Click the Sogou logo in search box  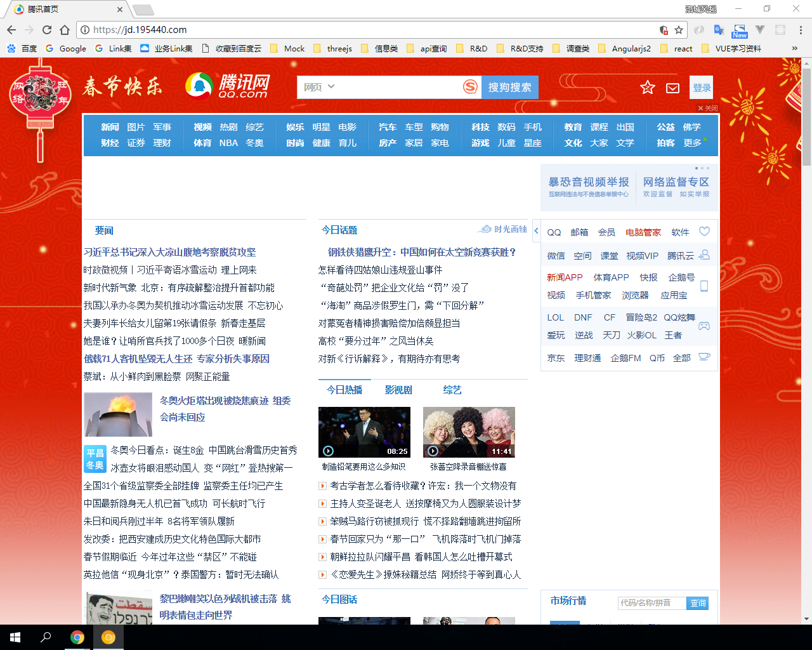coord(470,87)
